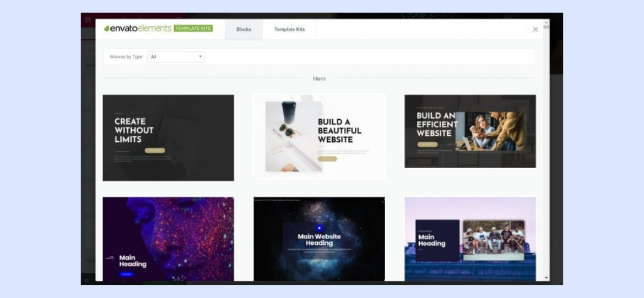Choose the Main Heading skaters block
644x298 pixels.
470,240
